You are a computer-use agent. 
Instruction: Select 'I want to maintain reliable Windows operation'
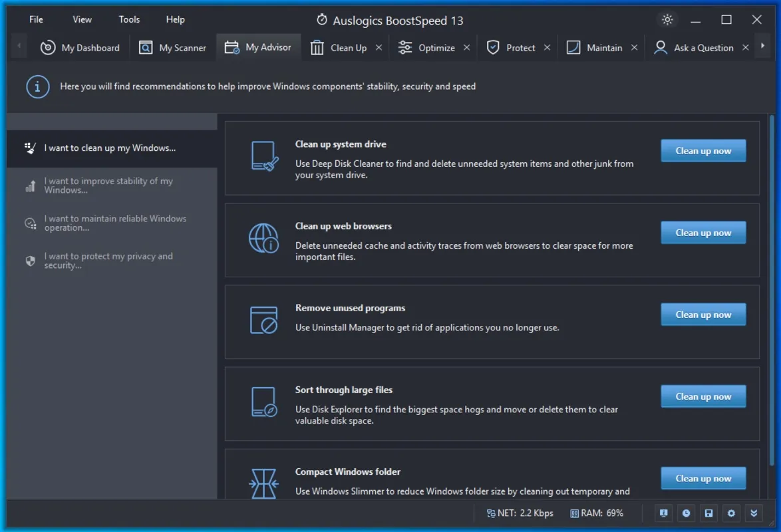pos(112,223)
